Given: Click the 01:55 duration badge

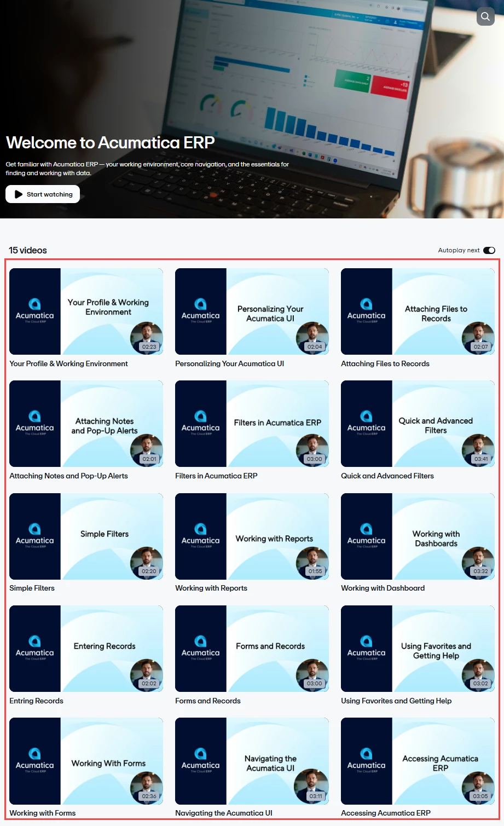Looking at the screenshot, I should click(x=315, y=571).
